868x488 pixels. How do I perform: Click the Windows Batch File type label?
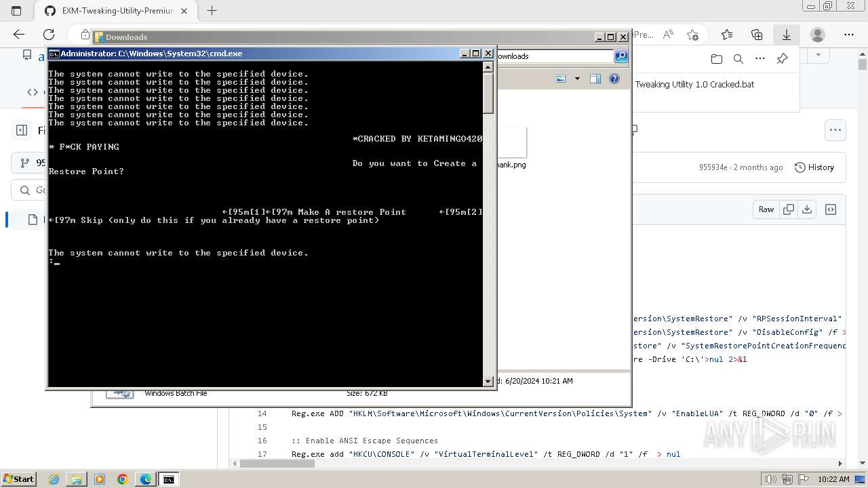point(176,393)
